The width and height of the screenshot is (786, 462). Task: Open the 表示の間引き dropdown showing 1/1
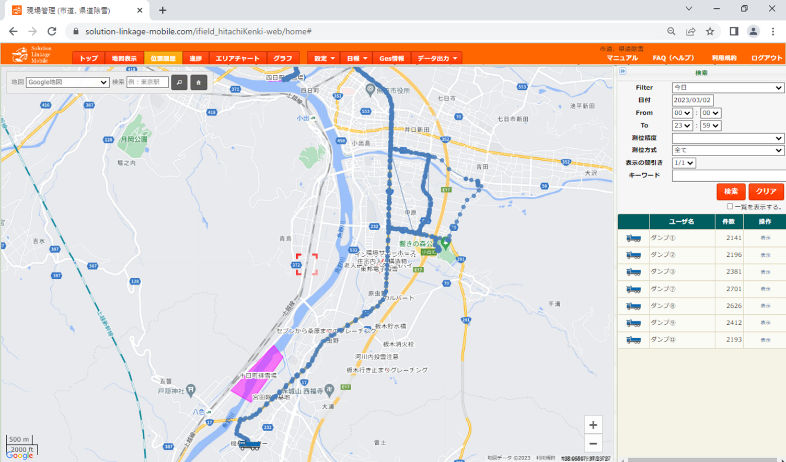pos(684,163)
